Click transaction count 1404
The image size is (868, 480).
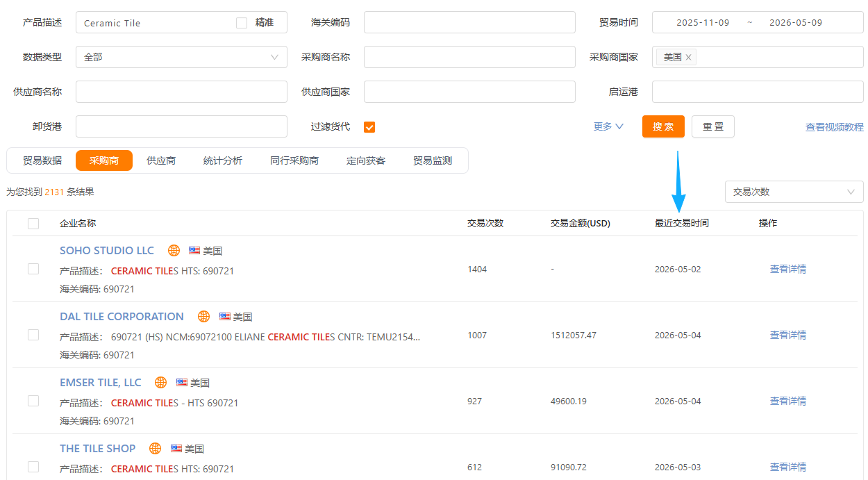point(477,270)
